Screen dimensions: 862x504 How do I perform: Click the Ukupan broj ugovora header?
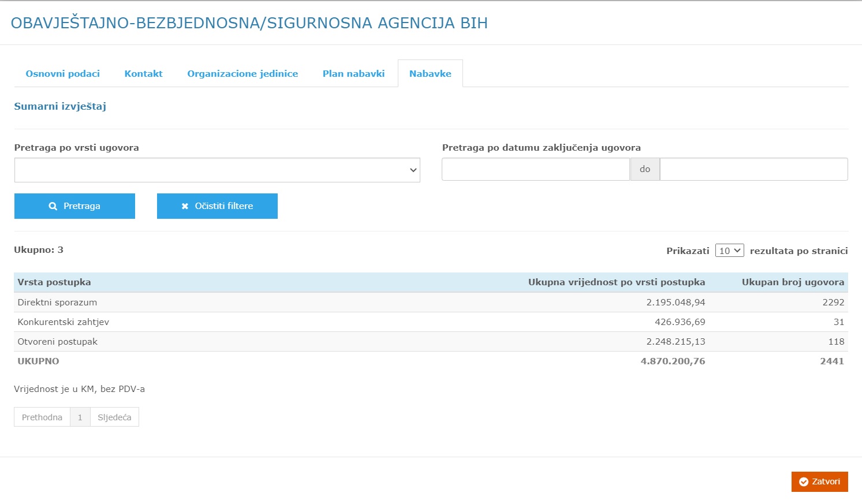coord(793,282)
